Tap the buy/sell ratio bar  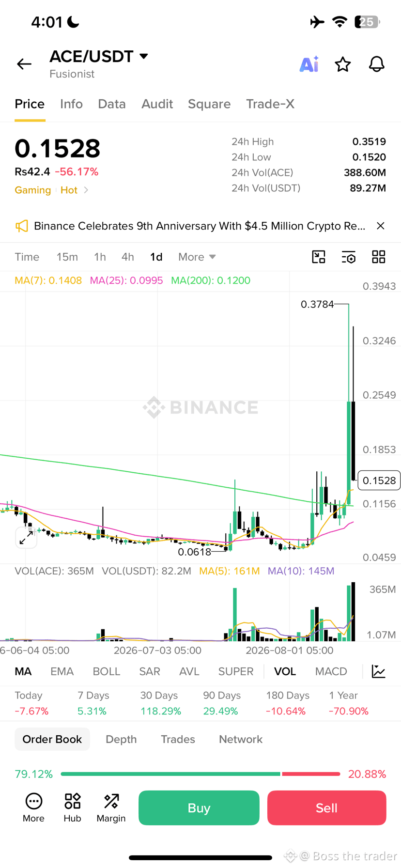200,774
